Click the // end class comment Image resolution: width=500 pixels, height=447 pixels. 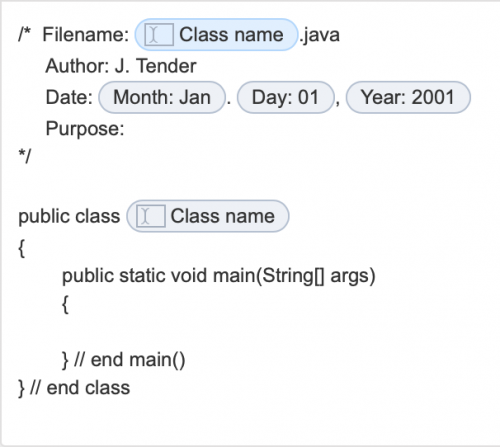(80, 388)
